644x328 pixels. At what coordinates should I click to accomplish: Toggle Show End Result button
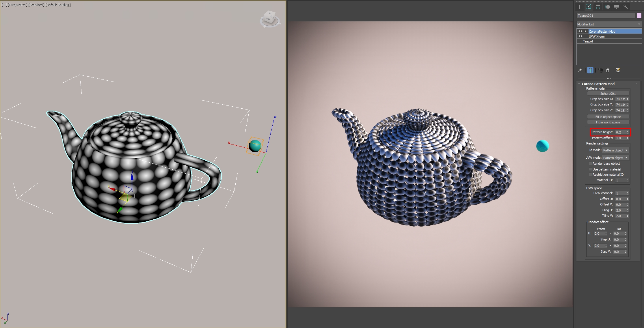590,70
